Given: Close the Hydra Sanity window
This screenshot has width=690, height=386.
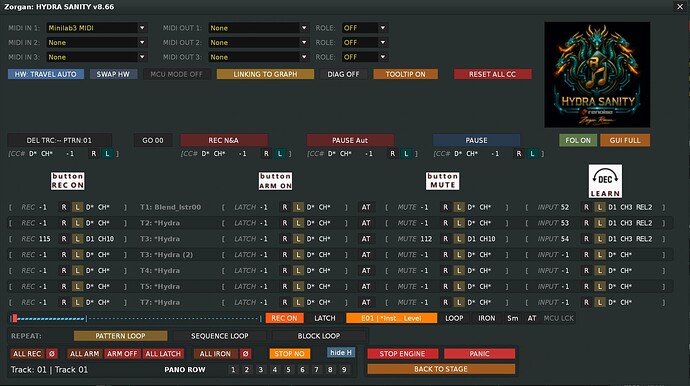Looking at the screenshot, I should (679, 6).
